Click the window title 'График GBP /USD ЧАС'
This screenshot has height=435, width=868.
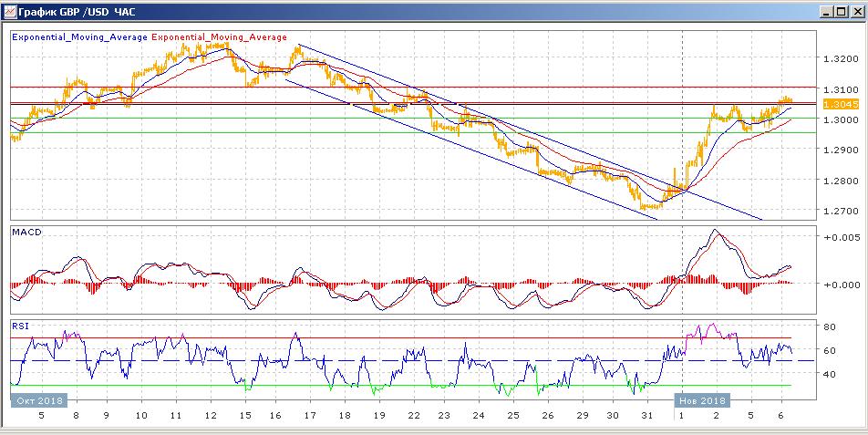[77, 11]
